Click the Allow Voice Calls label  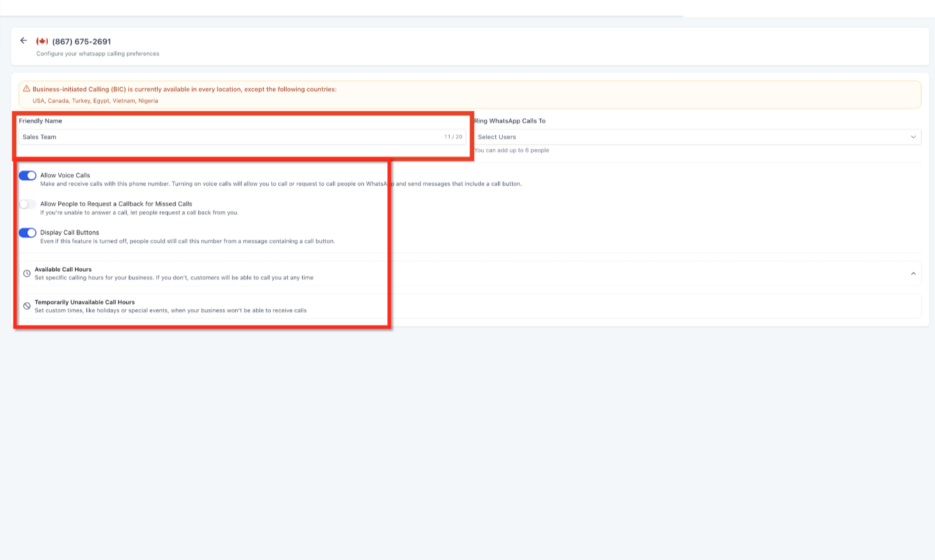click(x=65, y=175)
